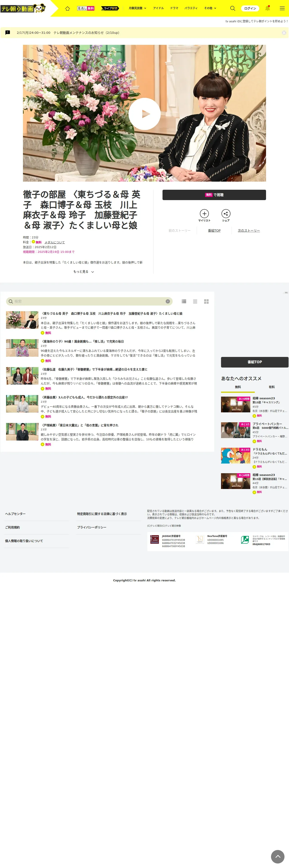Click 無料で視聴 button
The width and height of the screenshot is (289, 868).
214,195
